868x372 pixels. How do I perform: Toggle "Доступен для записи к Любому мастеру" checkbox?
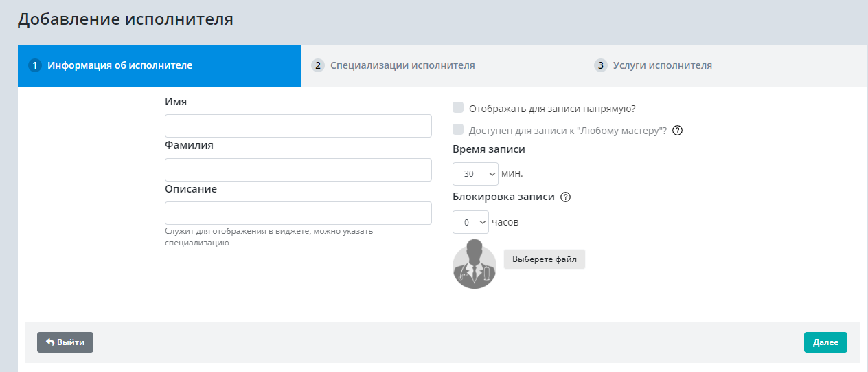click(458, 130)
